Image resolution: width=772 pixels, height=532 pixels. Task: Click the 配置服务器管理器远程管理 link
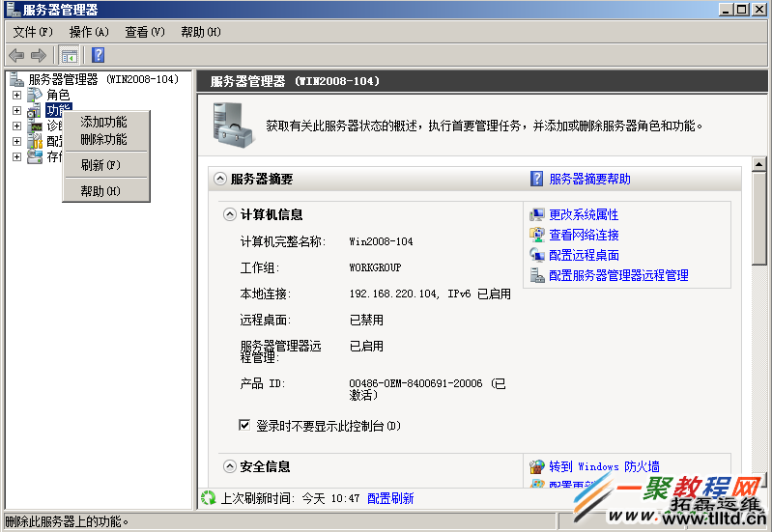click(x=619, y=275)
